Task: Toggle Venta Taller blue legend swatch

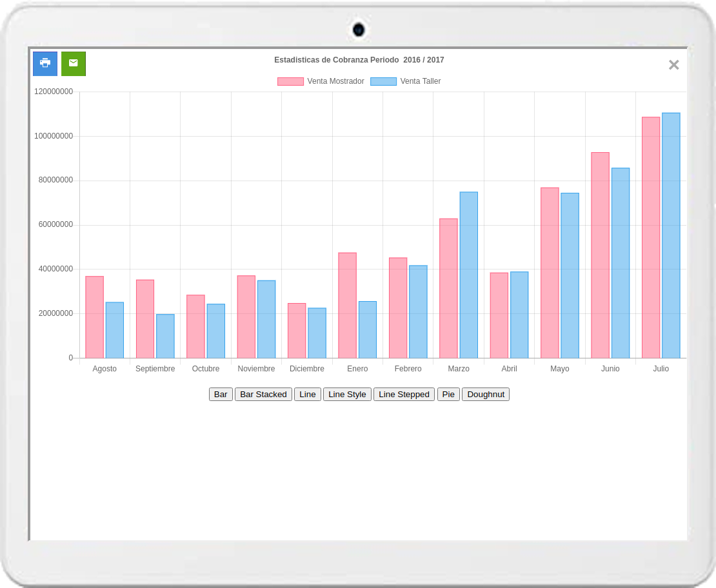Action: pyautogui.click(x=384, y=82)
